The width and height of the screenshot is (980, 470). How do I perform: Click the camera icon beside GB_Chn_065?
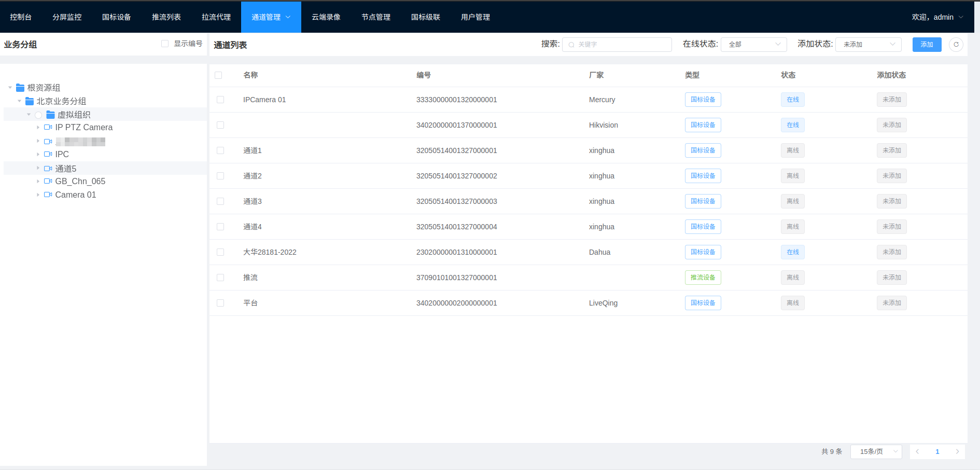pyautogui.click(x=48, y=181)
